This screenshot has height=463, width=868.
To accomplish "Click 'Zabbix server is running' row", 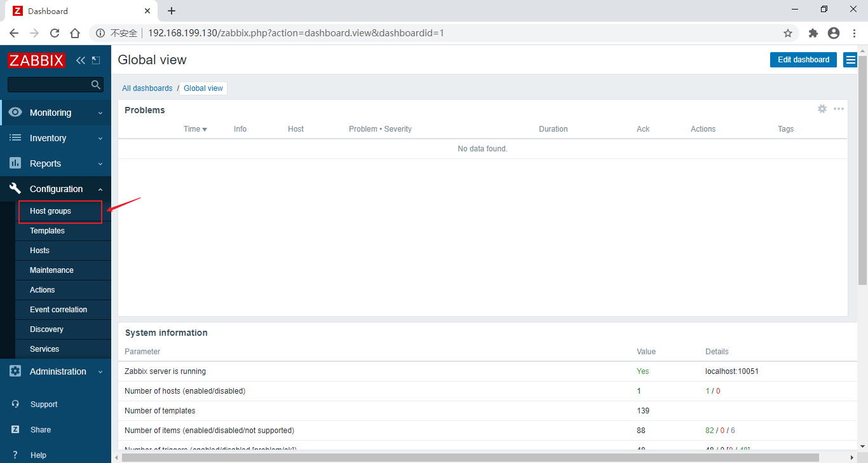I will coord(487,371).
